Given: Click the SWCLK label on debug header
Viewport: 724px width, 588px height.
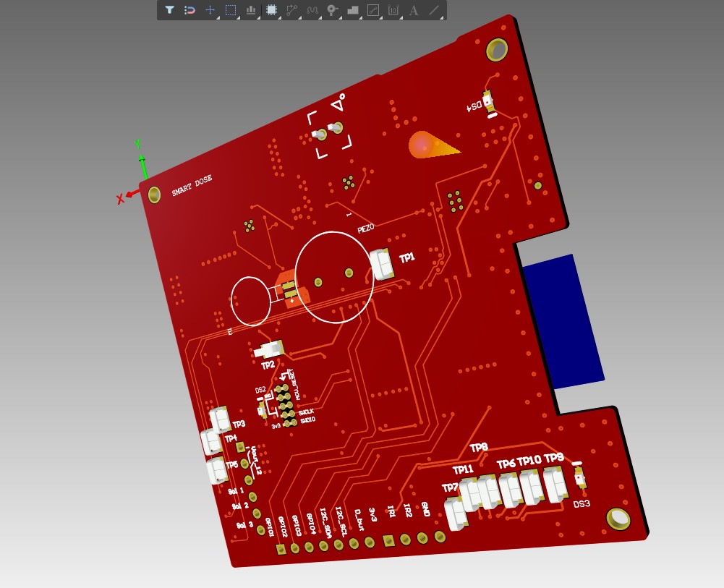Looking at the screenshot, I should click(x=306, y=412).
